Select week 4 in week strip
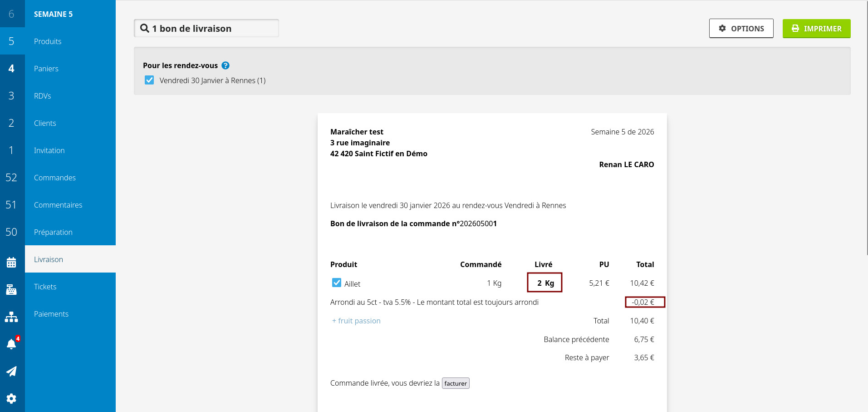Screen dimensions: 868x412 click(11, 69)
